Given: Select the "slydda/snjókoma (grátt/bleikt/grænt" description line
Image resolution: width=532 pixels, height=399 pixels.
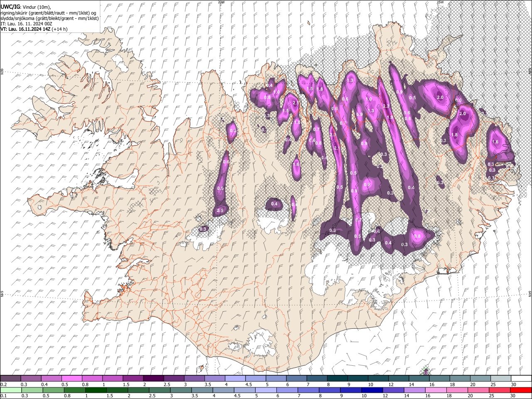Looking at the screenshot, I should 49,18.
